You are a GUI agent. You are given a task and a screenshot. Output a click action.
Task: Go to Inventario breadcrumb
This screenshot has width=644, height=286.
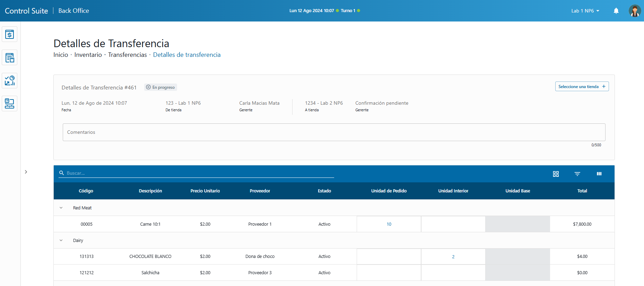88,55
